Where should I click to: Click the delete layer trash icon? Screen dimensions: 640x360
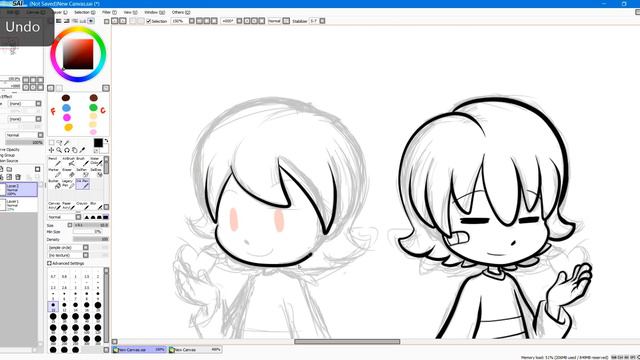(x=18, y=177)
